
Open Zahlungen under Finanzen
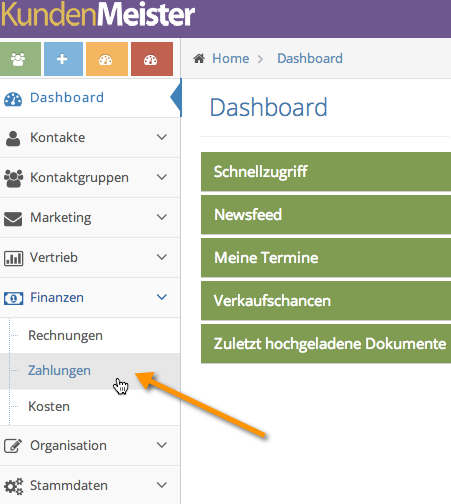pos(59,370)
